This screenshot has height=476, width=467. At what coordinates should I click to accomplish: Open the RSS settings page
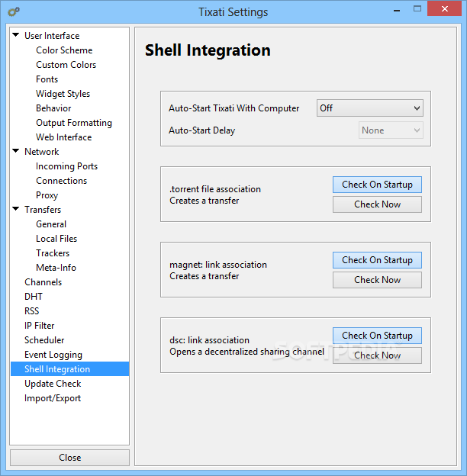pyautogui.click(x=31, y=311)
